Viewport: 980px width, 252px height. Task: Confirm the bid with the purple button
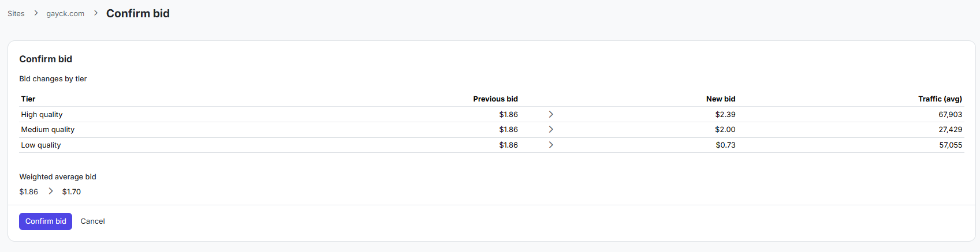click(46, 221)
